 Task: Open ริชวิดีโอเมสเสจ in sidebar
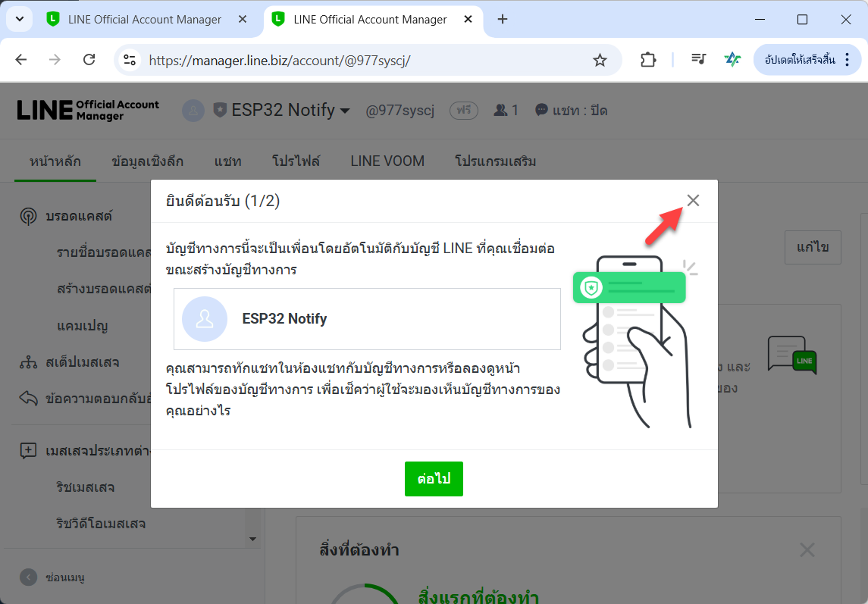tap(101, 524)
